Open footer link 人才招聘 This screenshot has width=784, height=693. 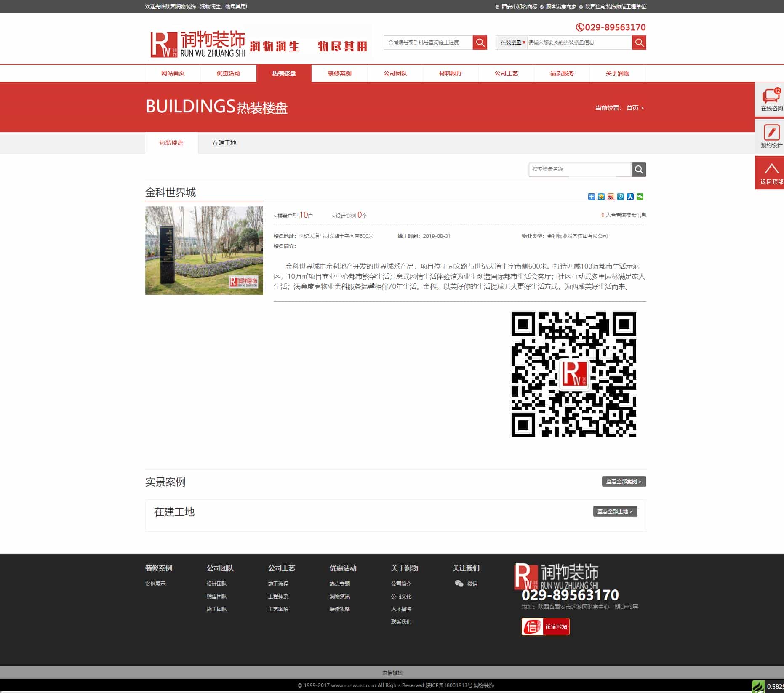point(401,609)
